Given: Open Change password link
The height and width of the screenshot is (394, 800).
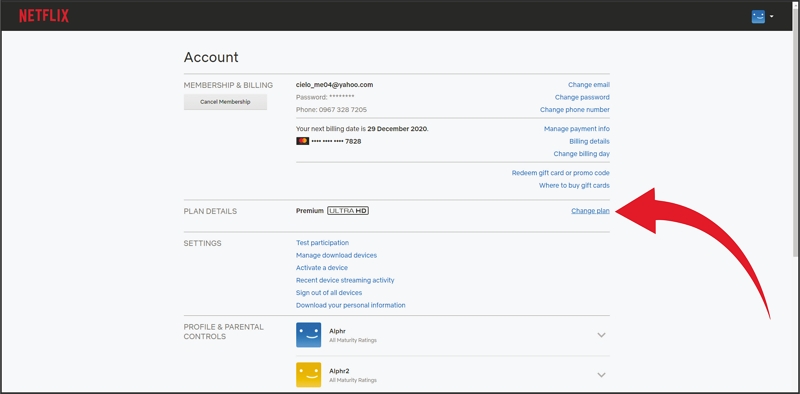Looking at the screenshot, I should (582, 97).
